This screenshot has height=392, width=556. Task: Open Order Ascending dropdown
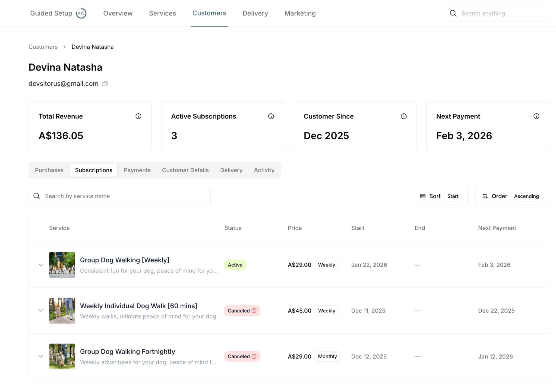pos(512,196)
